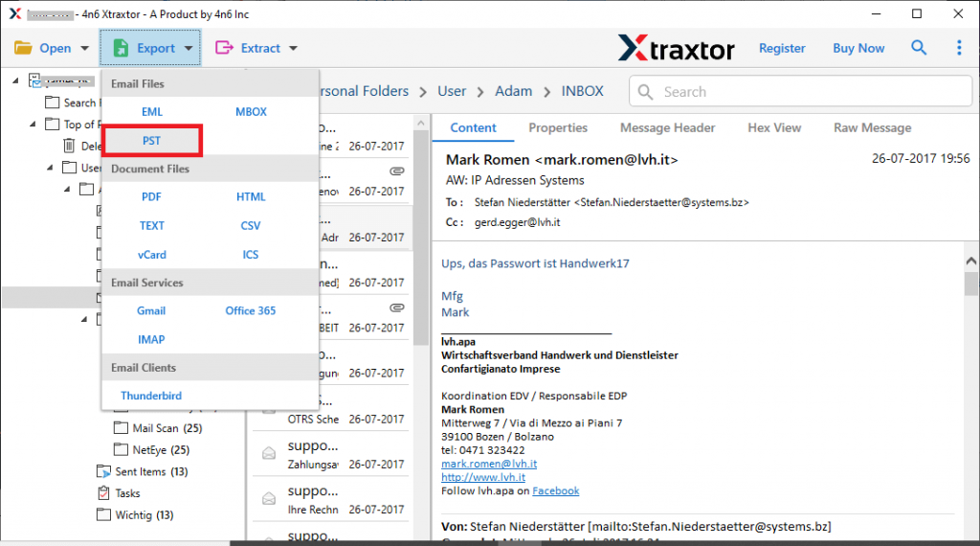Viewport: 980px width, 546px height.
Task: Open the three-dot more options menu
Action: pos(959,48)
